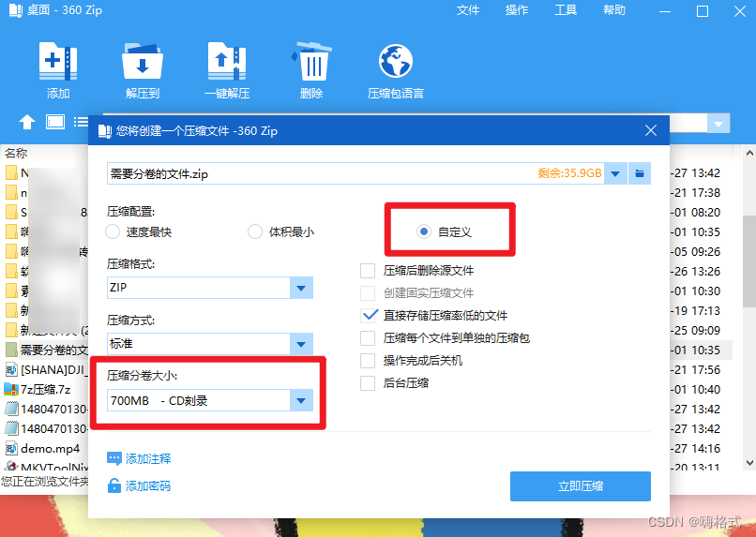This screenshot has height=537, width=756.
Task: Switch to the large icon view button
Action: 55,122
